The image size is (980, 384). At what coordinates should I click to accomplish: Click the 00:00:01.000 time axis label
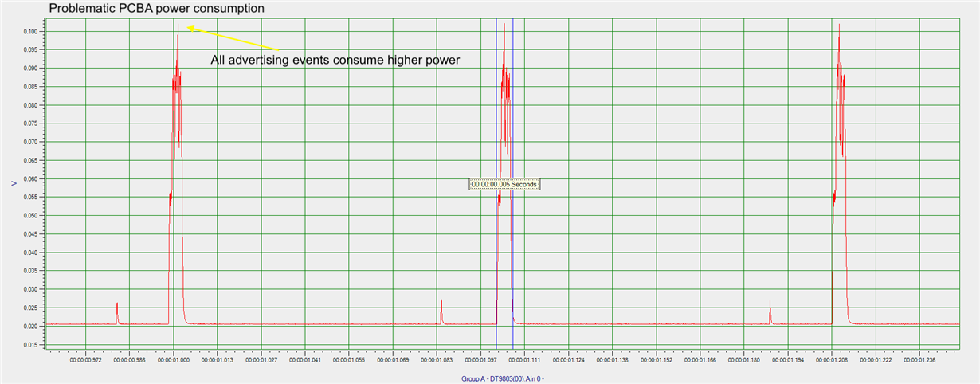point(173,360)
